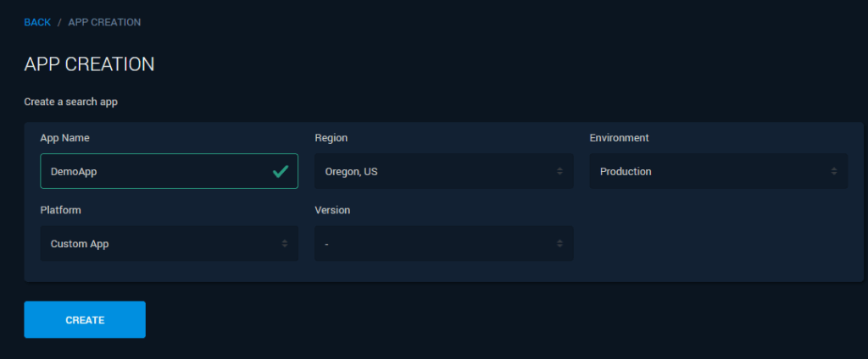Click the green validation checkmark icon
868x359 pixels.
[281, 171]
